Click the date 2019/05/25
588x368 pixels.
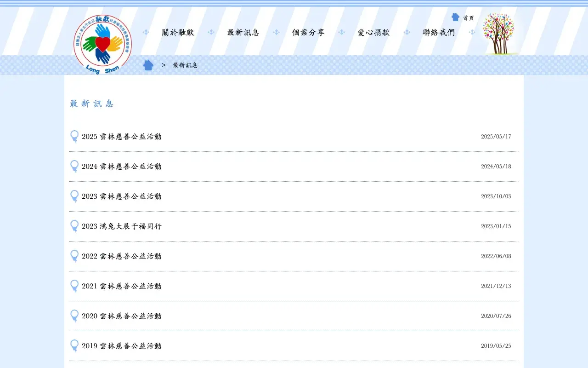click(x=496, y=346)
